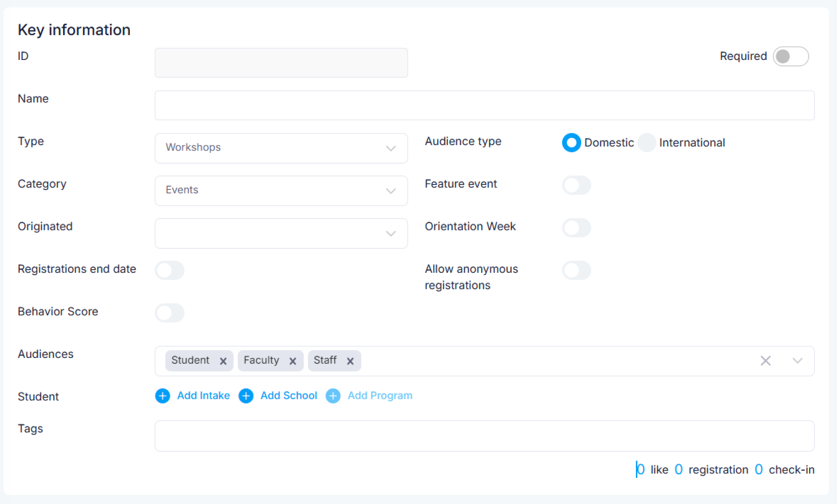Image resolution: width=837 pixels, height=504 pixels.
Task: Click the Add Program plus icon
Action: (333, 396)
